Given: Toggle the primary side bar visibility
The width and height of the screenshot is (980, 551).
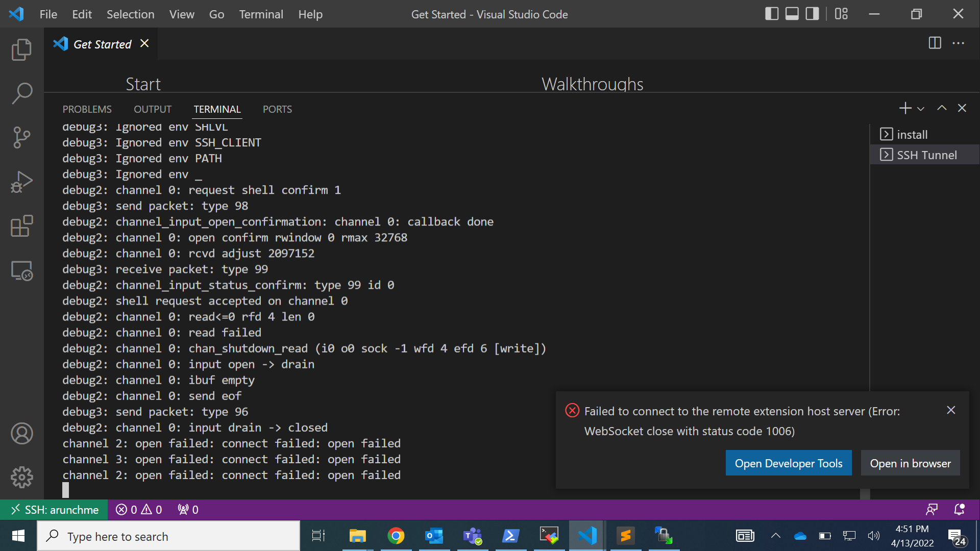Looking at the screenshot, I should (772, 14).
